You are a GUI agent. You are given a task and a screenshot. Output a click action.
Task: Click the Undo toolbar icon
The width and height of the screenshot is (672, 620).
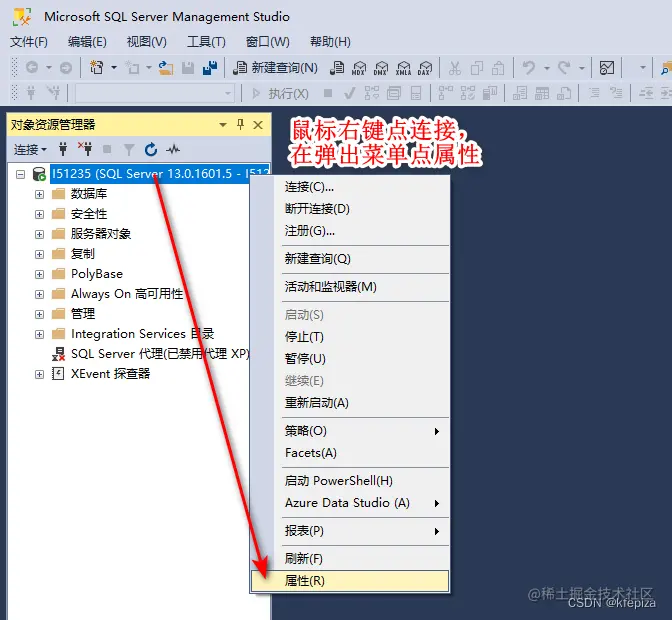point(529,68)
